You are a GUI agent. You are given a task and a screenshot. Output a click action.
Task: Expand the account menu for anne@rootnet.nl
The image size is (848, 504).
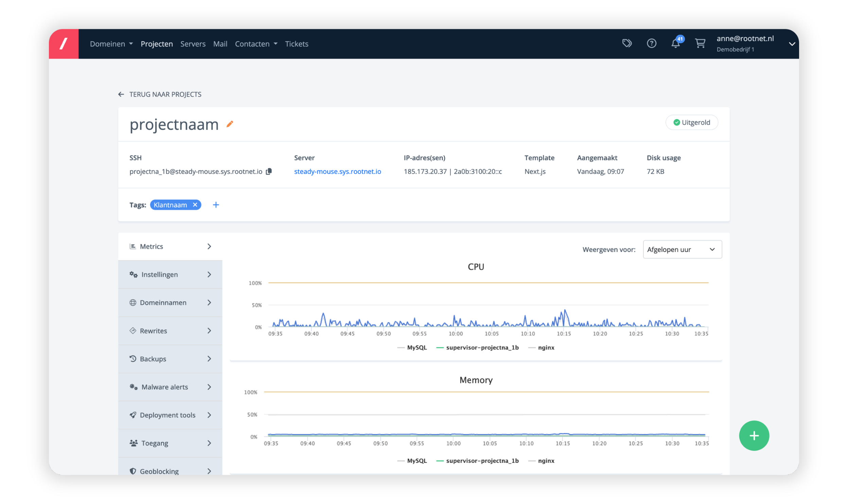[x=792, y=43]
